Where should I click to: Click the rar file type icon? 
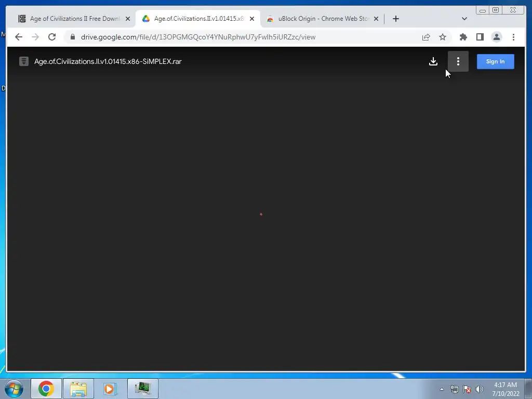(24, 61)
